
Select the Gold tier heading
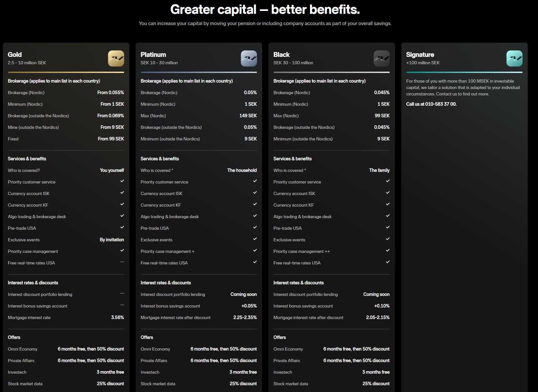coord(15,55)
